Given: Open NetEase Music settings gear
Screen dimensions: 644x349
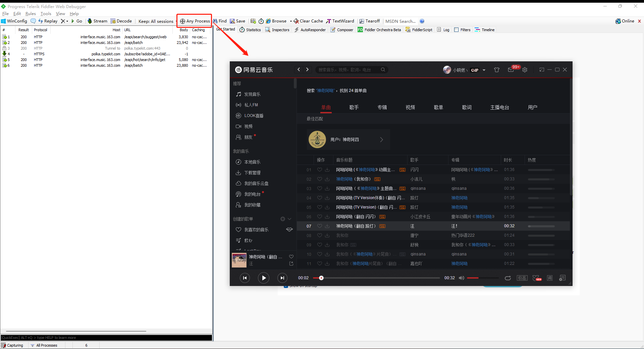Looking at the screenshot, I should (x=525, y=70).
